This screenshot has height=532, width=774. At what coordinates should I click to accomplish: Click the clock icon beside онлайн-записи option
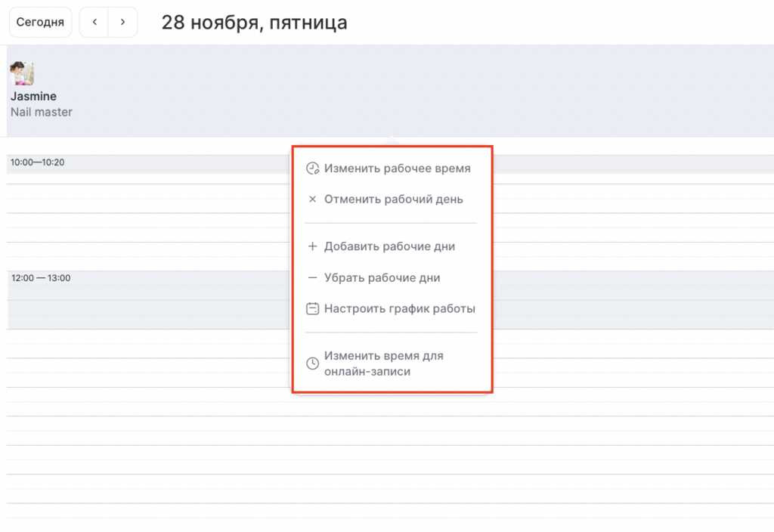pyautogui.click(x=312, y=363)
